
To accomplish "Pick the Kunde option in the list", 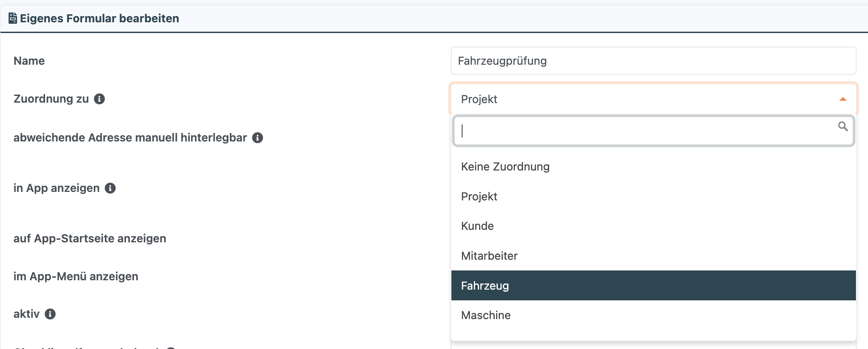I will click(x=477, y=226).
